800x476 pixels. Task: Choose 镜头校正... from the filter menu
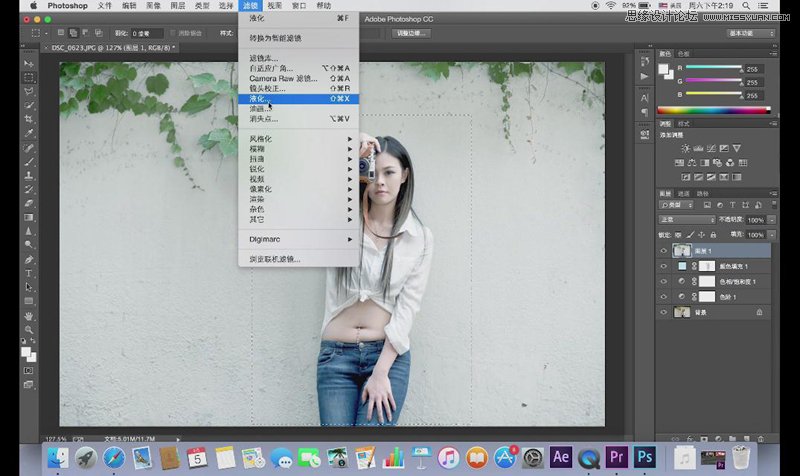[298, 89]
